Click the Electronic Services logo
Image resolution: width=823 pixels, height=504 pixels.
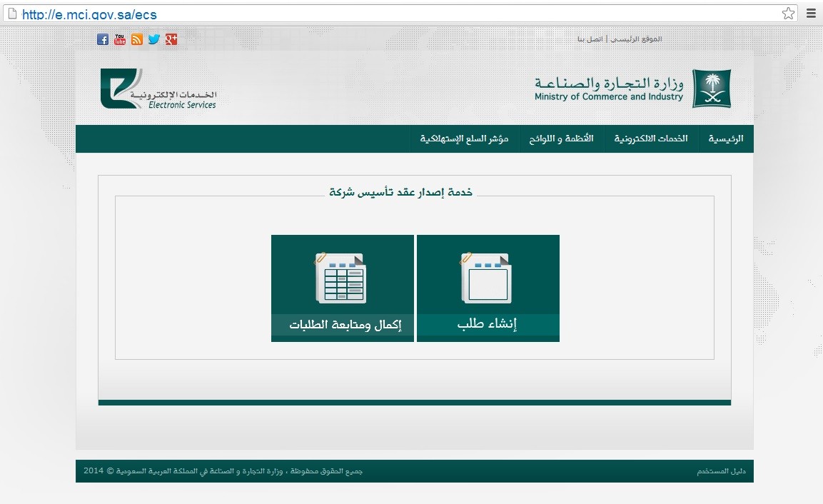(x=158, y=89)
